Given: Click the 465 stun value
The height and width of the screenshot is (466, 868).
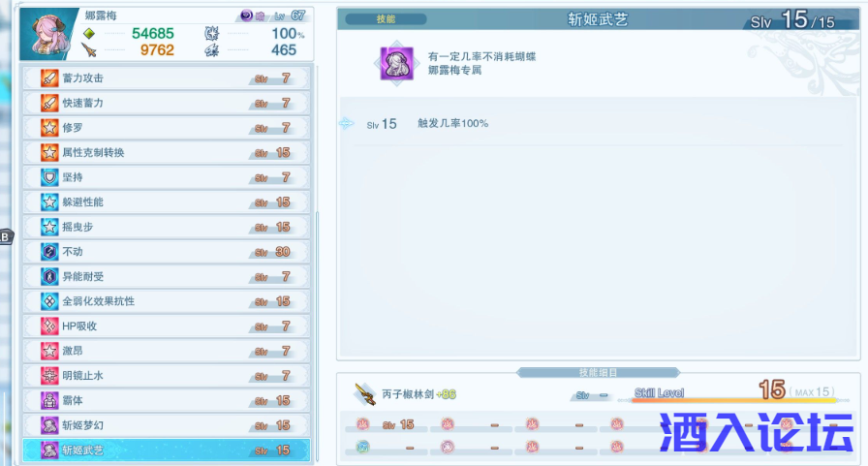Looking at the screenshot, I should pyautogui.click(x=284, y=50).
